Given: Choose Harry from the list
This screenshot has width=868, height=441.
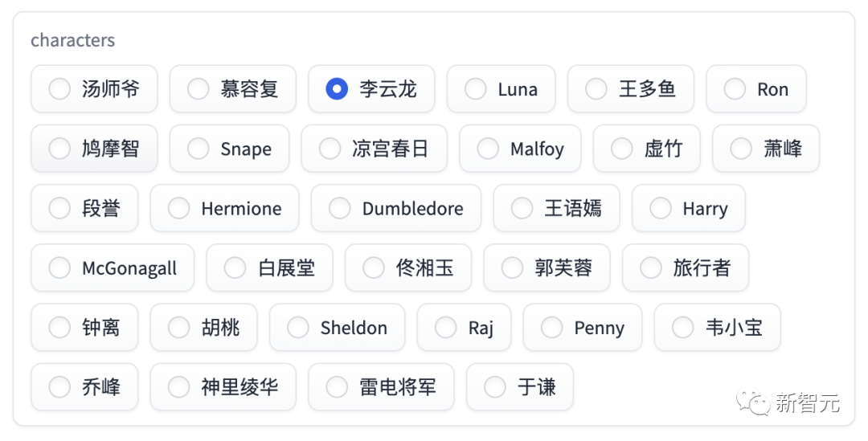Looking at the screenshot, I should point(689,208).
